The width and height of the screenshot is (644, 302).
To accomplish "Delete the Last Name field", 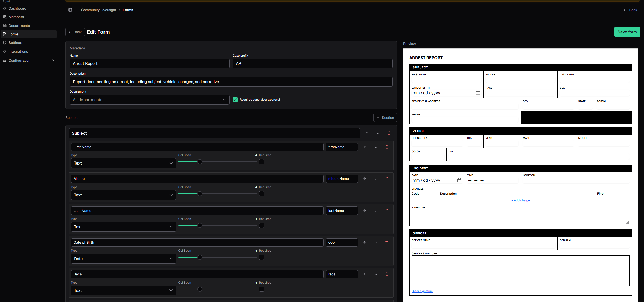I will 387,211.
